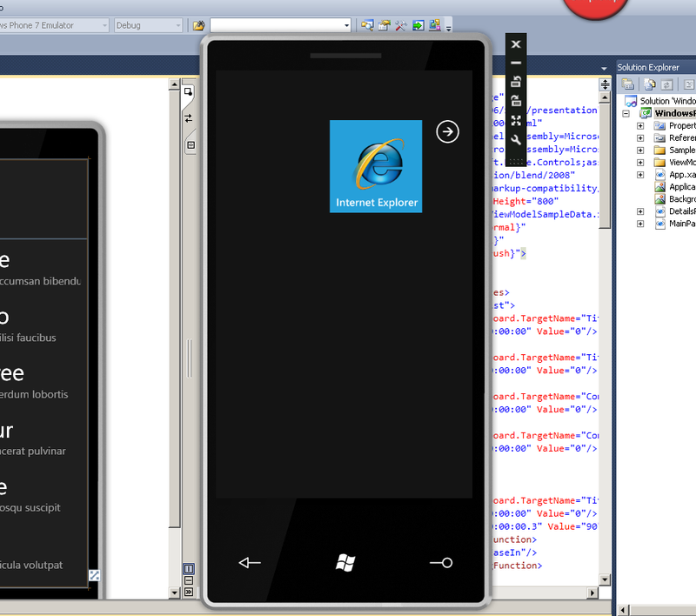Minimize the emulator with the dash button

(x=516, y=63)
